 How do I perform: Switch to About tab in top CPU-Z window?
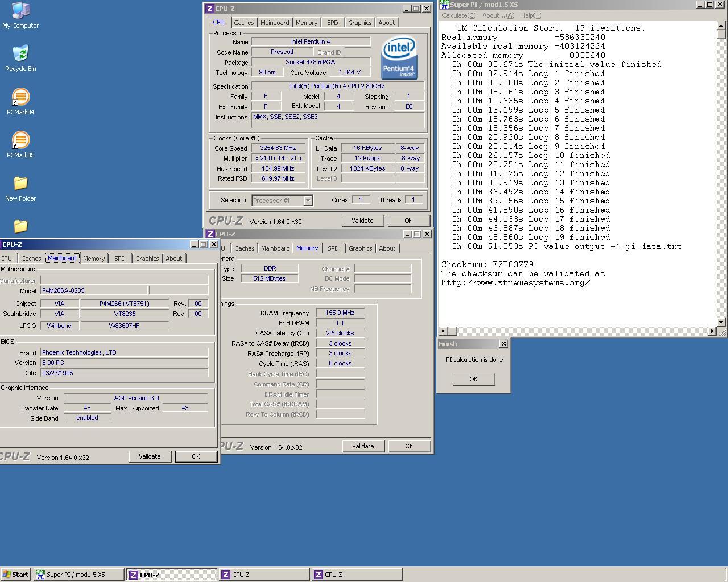click(x=387, y=23)
